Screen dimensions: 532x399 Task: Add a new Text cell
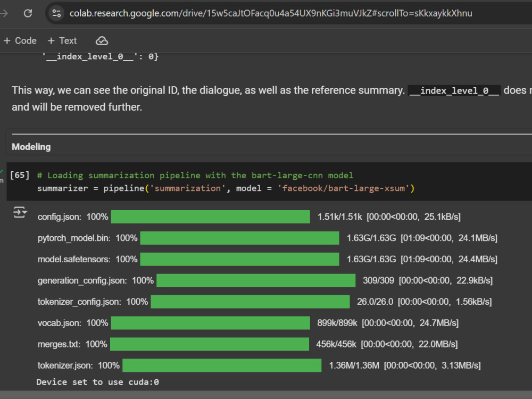(62, 41)
